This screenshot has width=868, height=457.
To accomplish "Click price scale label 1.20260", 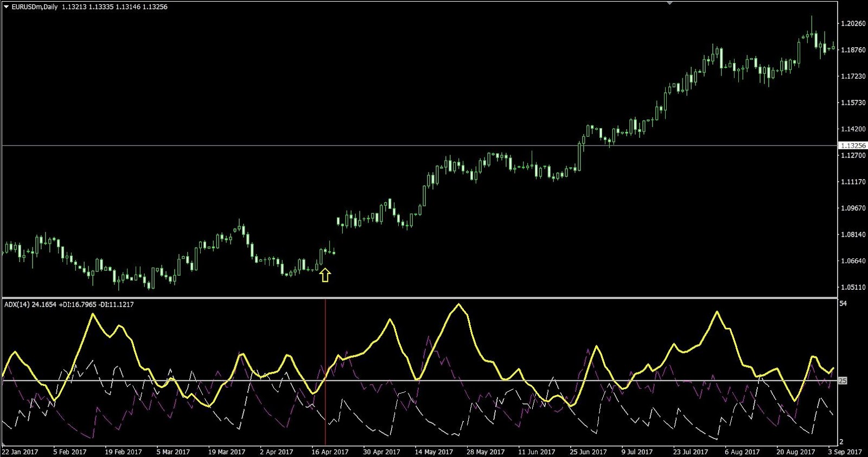I will [x=853, y=23].
